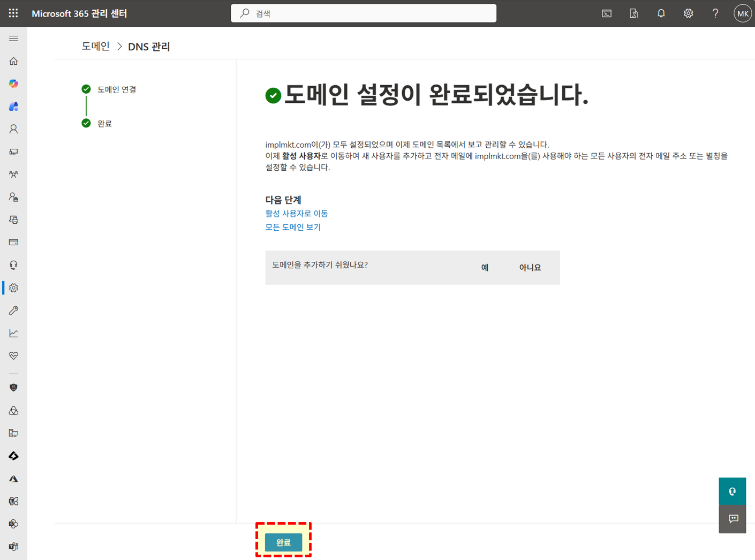Image resolution: width=755 pixels, height=560 pixels.
Task: Open Reports chart icon in the sidebar
Action: (14, 333)
